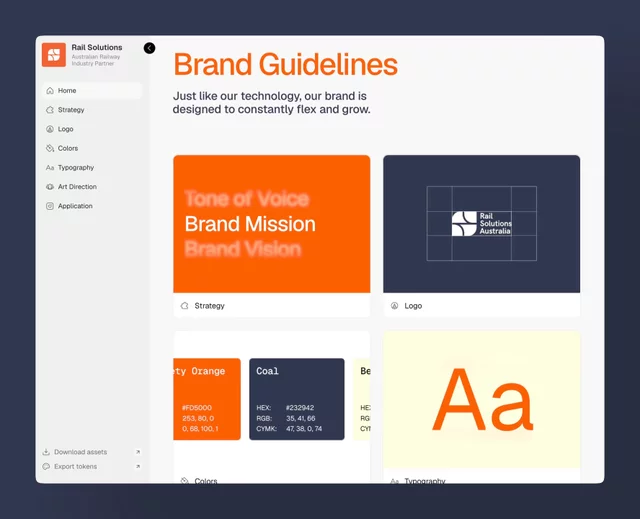
Task: Open the navy Logo card thumbnail
Action: click(x=482, y=224)
